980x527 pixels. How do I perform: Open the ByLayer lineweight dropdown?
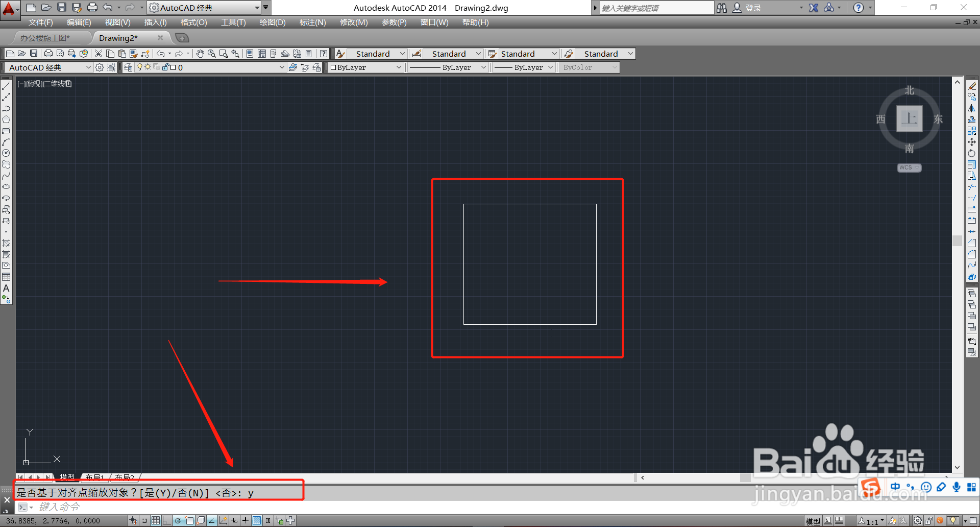550,67
